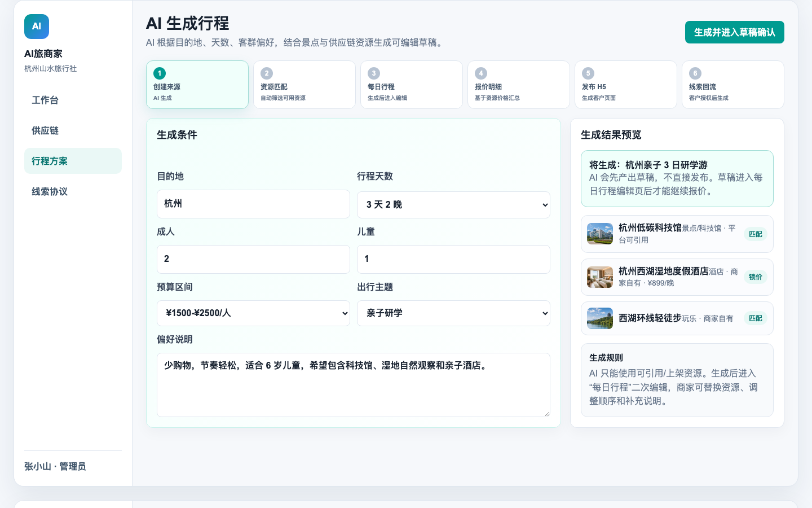Click the step number 3 circle

point(374,73)
